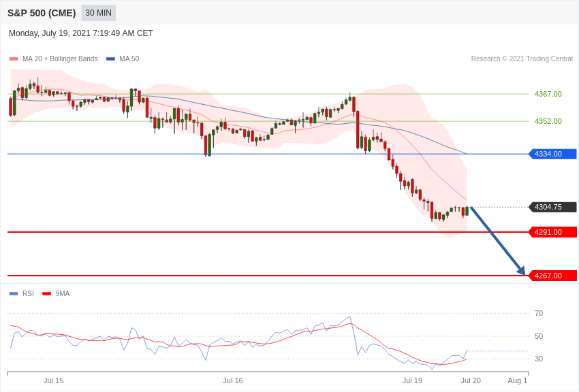Screen dimensions: 579x392
Task: Click the red 4267.00 target price tag
Action: tap(553, 276)
